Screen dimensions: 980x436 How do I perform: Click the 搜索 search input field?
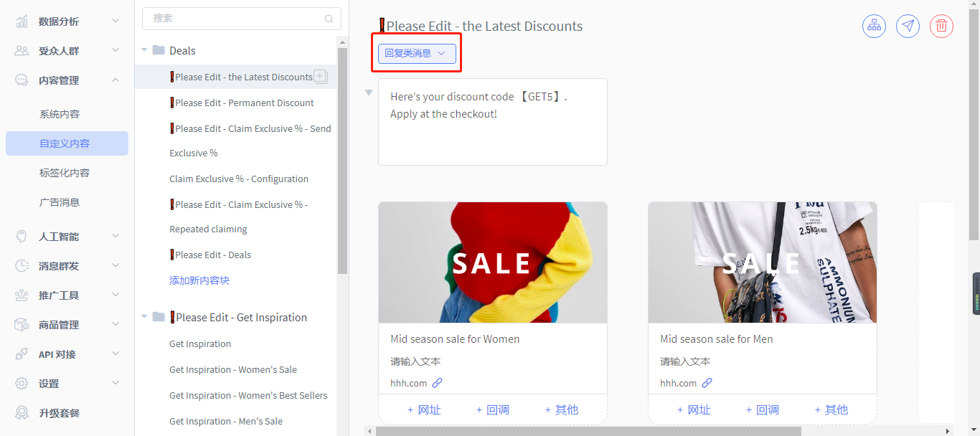pos(242,19)
